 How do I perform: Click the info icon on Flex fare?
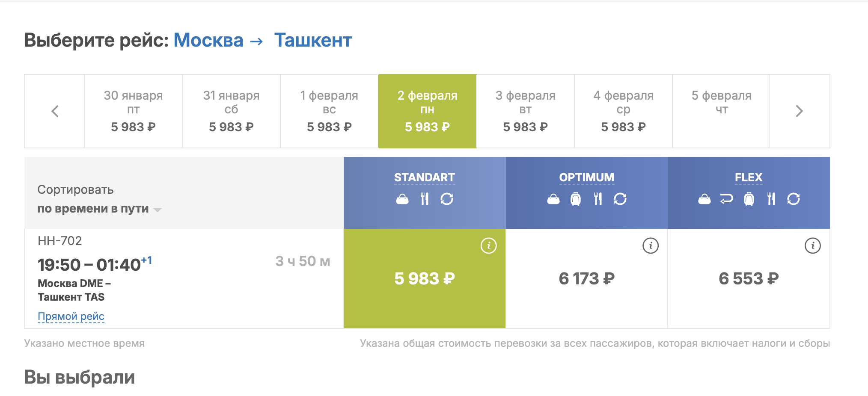click(812, 245)
